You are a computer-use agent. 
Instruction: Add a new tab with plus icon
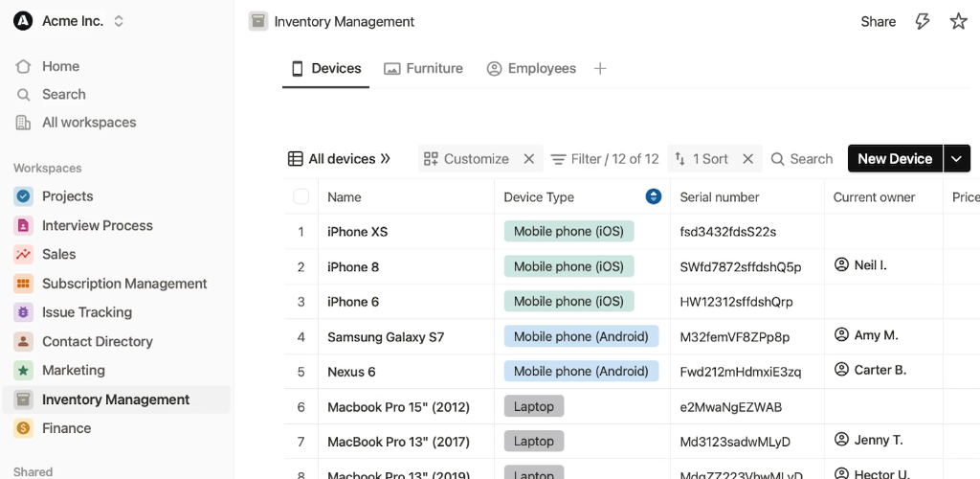pyautogui.click(x=600, y=69)
